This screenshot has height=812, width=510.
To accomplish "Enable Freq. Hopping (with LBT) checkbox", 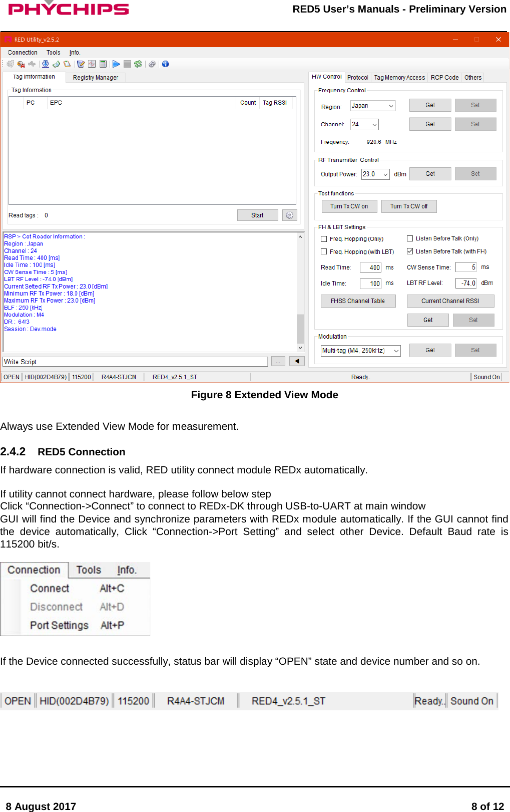I will point(324,251).
